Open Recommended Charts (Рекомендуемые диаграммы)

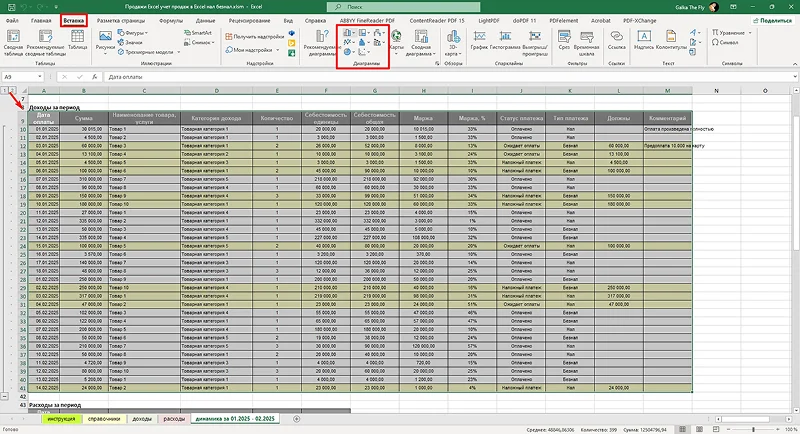(x=321, y=43)
